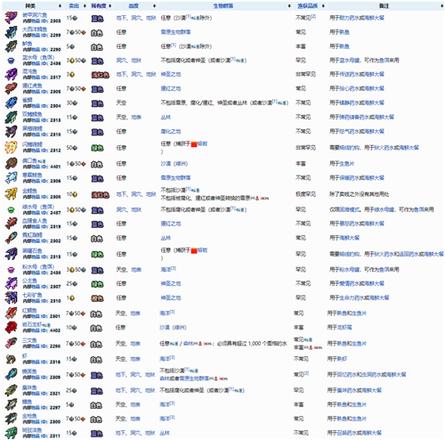Sort table by the catch quality column arrow
This screenshot has width=445, height=440.
point(323,6)
